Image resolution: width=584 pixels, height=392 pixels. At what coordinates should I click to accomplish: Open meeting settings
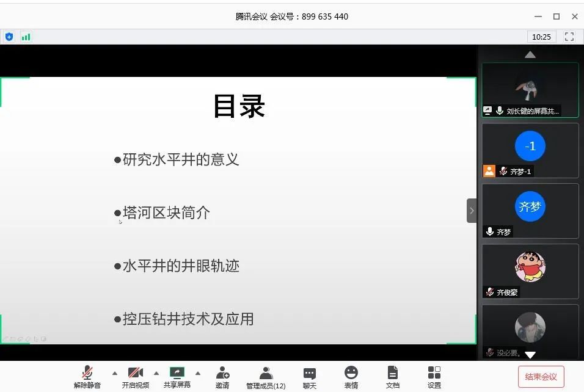(x=434, y=377)
